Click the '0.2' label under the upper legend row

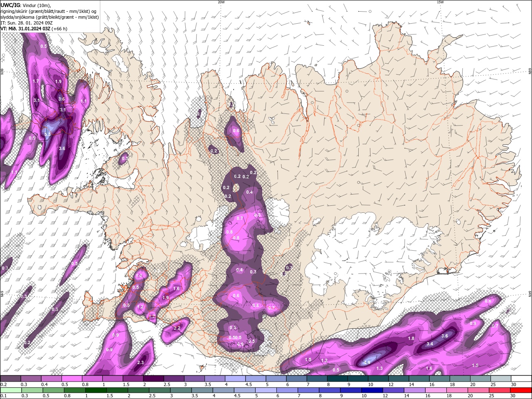[x=3, y=384]
